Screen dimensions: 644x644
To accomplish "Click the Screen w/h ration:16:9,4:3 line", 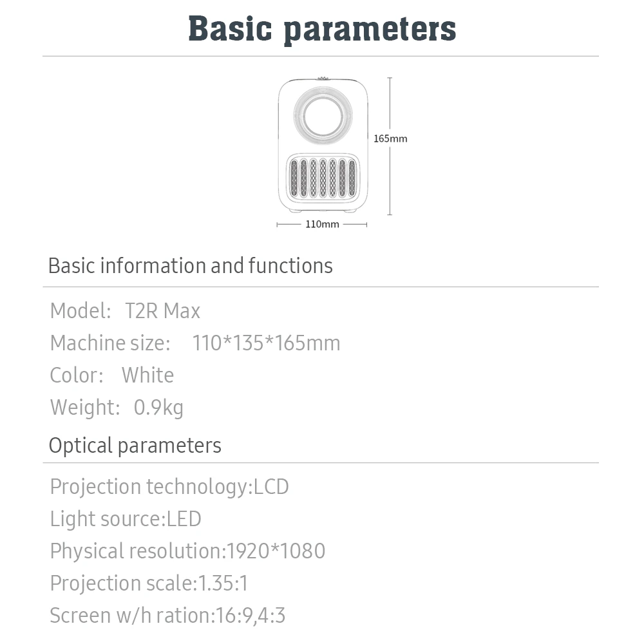I will click(x=167, y=616).
